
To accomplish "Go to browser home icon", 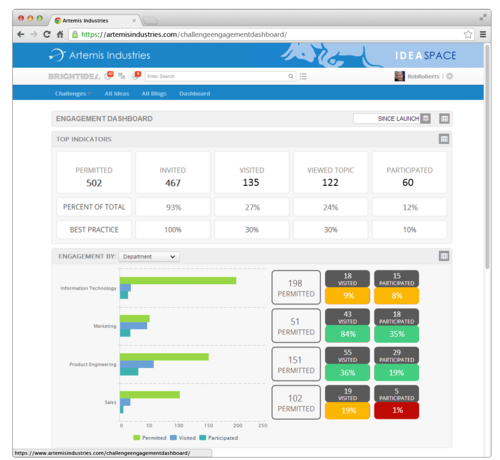I will 60,34.
